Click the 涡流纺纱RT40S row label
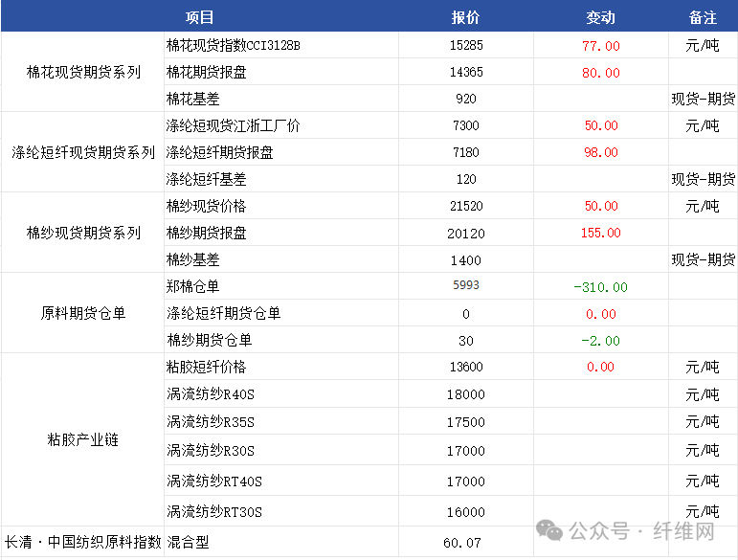This screenshot has width=738, height=560. [x=214, y=481]
